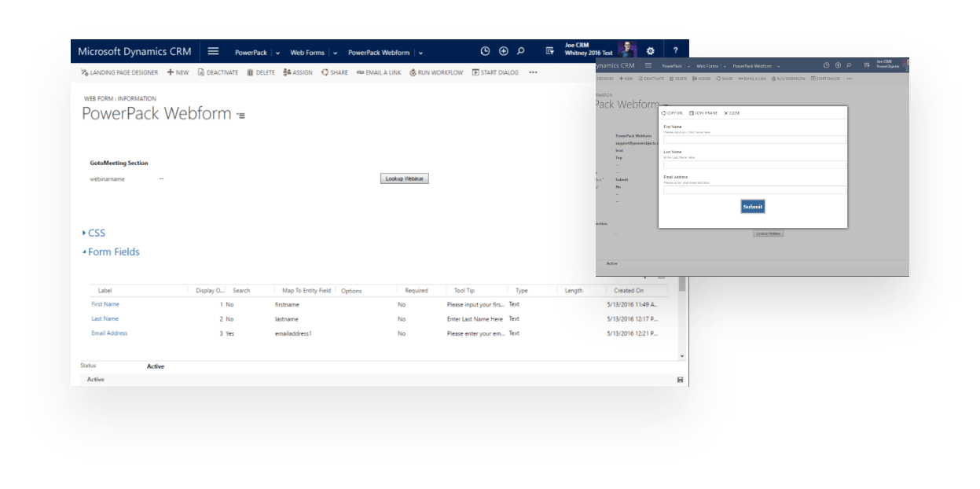
Task: Click Start Dialog in second window
Action: pos(825,79)
